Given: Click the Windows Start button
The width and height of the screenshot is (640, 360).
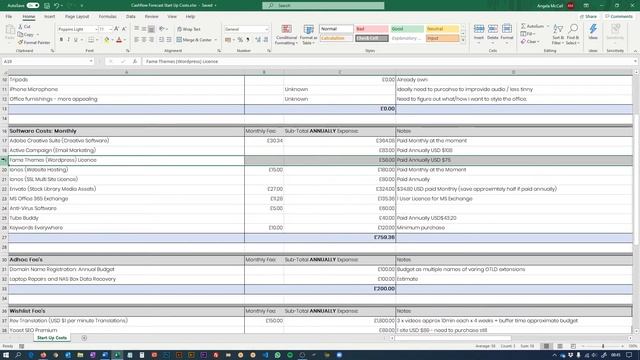Looking at the screenshot, I should (x=7, y=355).
